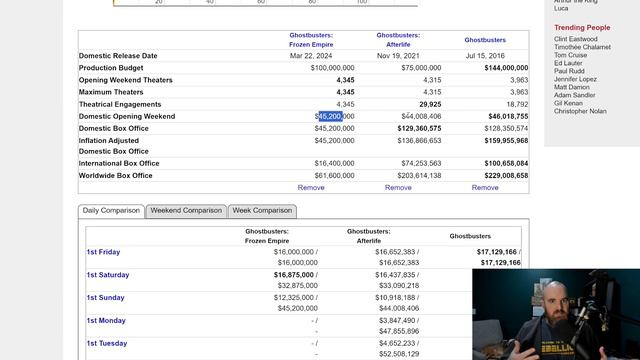
Task: Click the Mar 22, 2024 release date
Action: tap(311, 56)
